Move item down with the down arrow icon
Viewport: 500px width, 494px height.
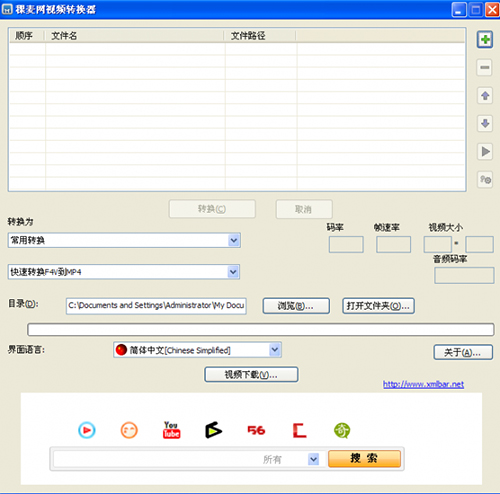coord(485,124)
